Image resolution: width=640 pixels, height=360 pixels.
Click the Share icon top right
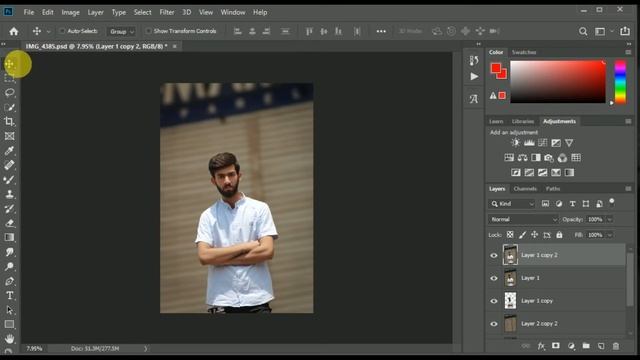coord(625,31)
